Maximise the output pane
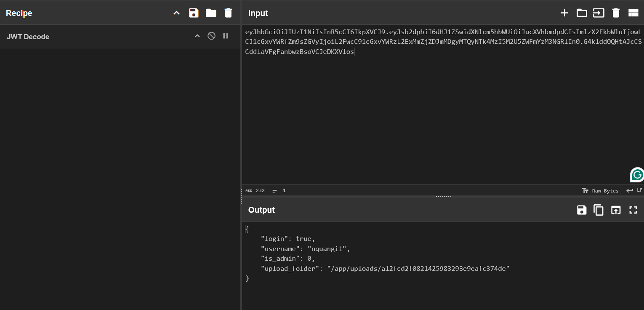The image size is (644, 310). [633, 210]
